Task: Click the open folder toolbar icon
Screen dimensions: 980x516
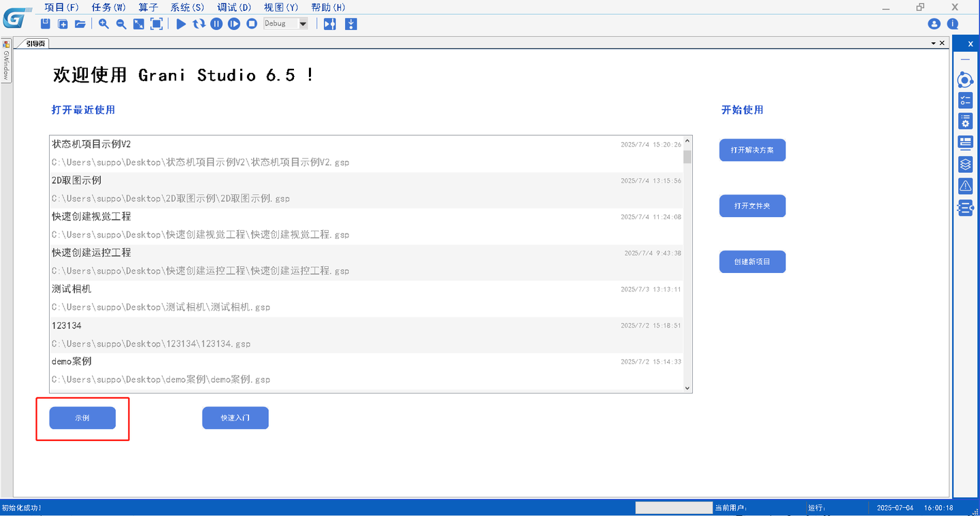Action: [x=80, y=24]
